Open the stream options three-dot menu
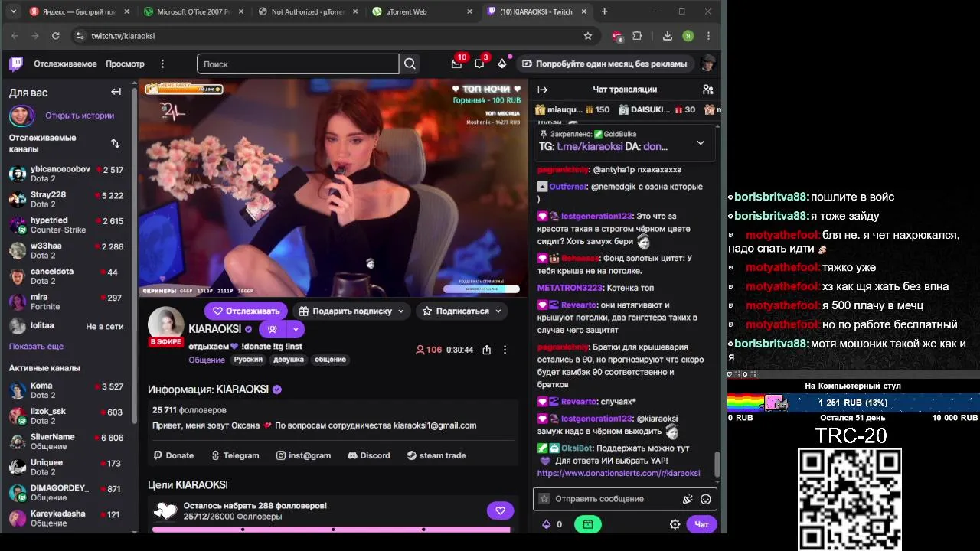The image size is (980, 551). click(x=505, y=350)
